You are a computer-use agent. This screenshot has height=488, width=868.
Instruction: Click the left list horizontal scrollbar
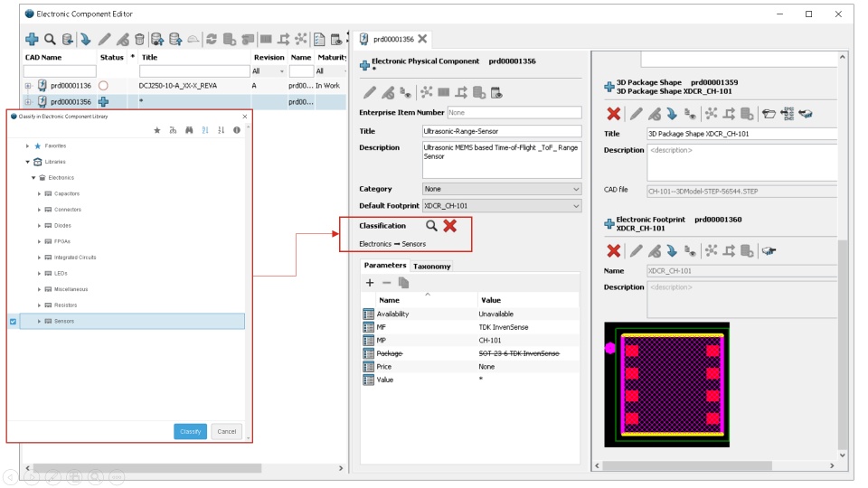(146, 468)
